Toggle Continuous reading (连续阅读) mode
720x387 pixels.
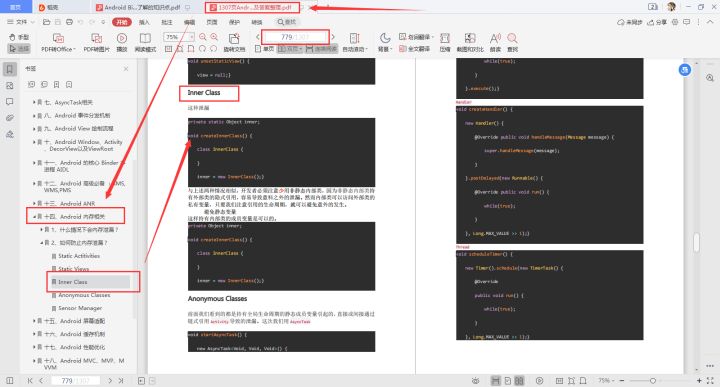[x=321, y=49]
